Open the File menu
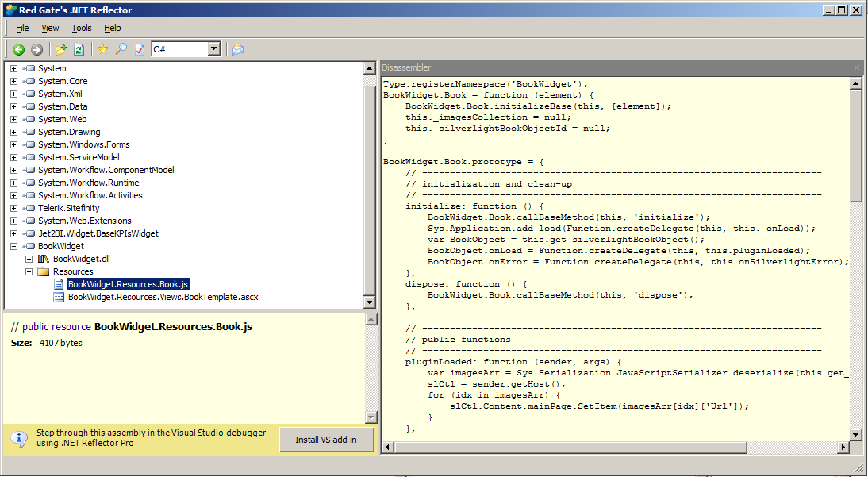This screenshot has height=477, width=868. pyautogui.click(x=22, y=28)
